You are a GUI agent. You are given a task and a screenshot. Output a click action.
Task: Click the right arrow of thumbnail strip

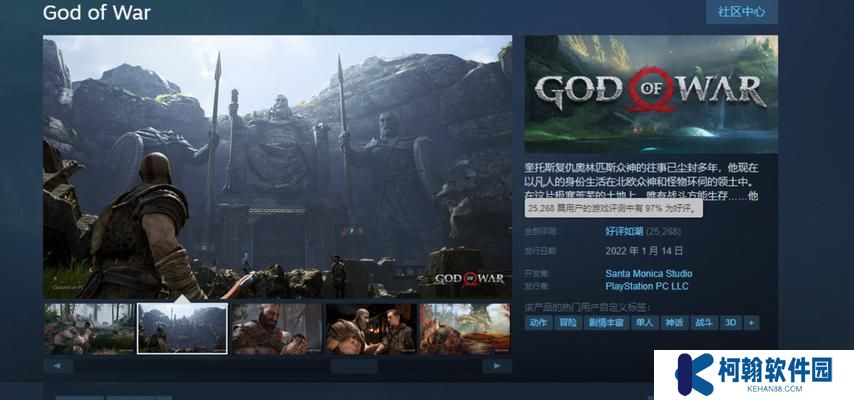(x=497, y=366)
